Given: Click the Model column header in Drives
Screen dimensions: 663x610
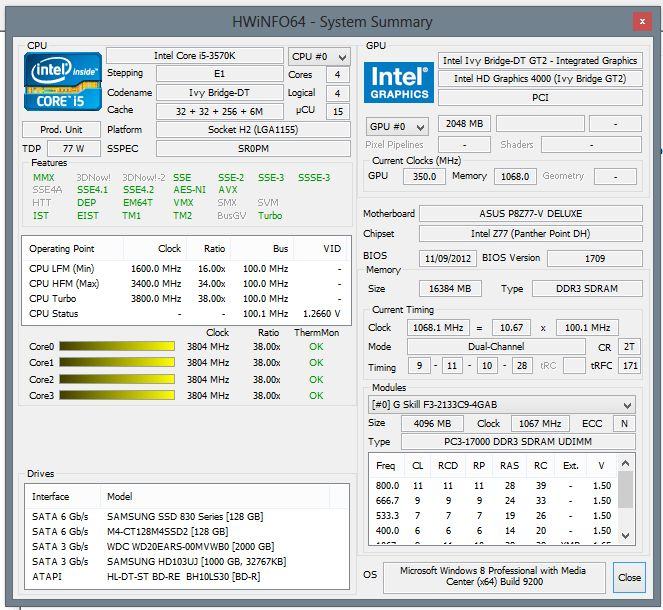Looking at the screenshot, I should pos(215,496).
